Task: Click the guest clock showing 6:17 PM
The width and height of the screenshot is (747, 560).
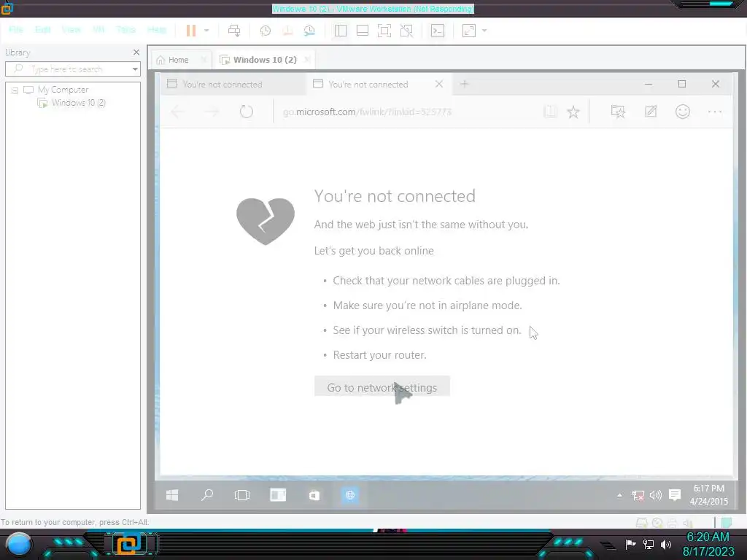Action: [709, 495]
